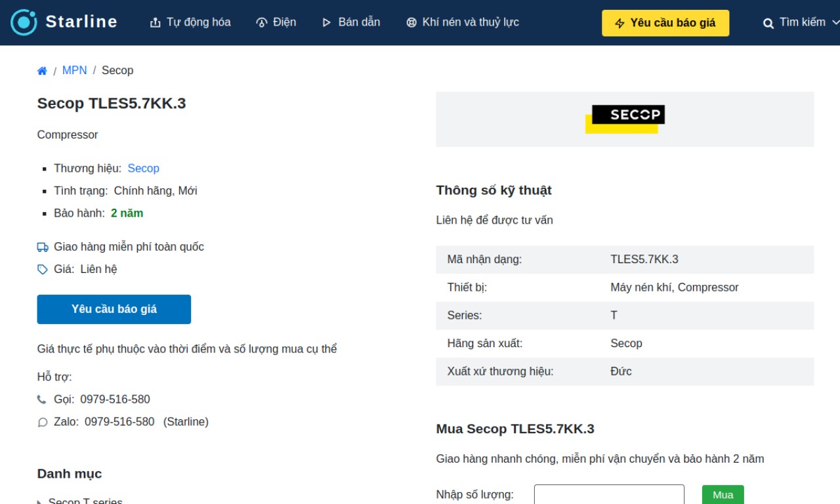Click the green Mua button
Screen dimensions: 840x504
click(x=723, y=495)
